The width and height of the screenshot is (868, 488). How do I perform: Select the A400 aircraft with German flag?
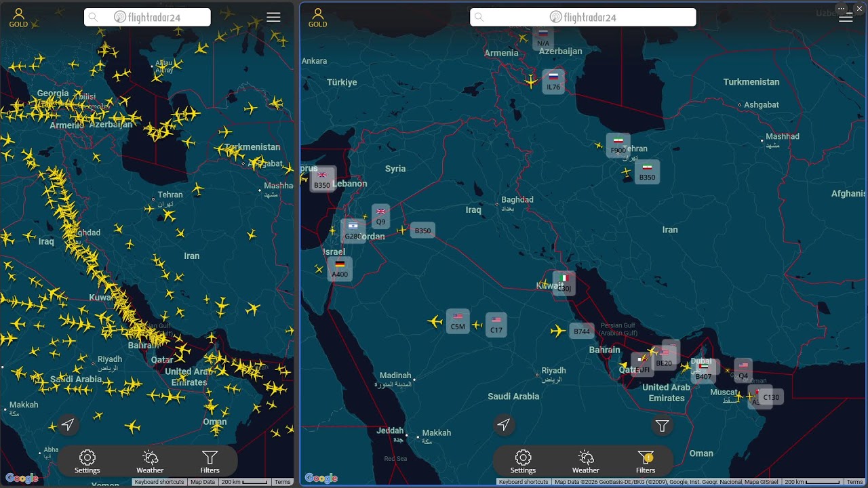coord(340,269)
